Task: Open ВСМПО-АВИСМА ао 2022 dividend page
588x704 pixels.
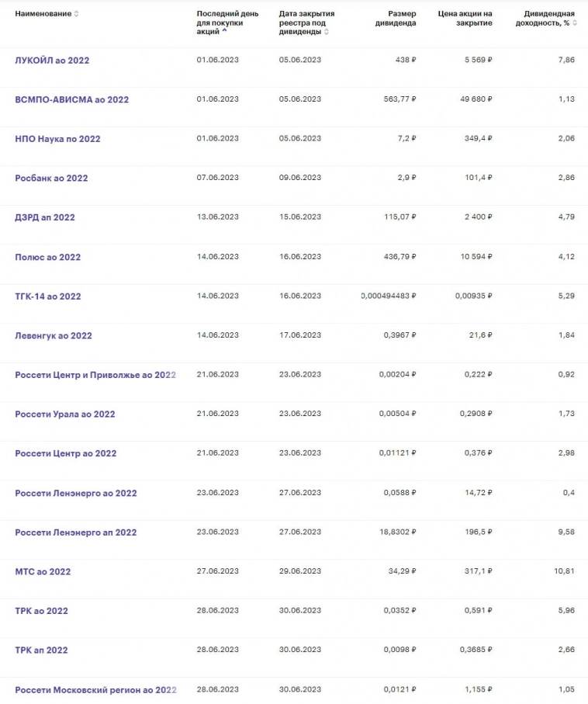Action: click(x=71, y=99)
